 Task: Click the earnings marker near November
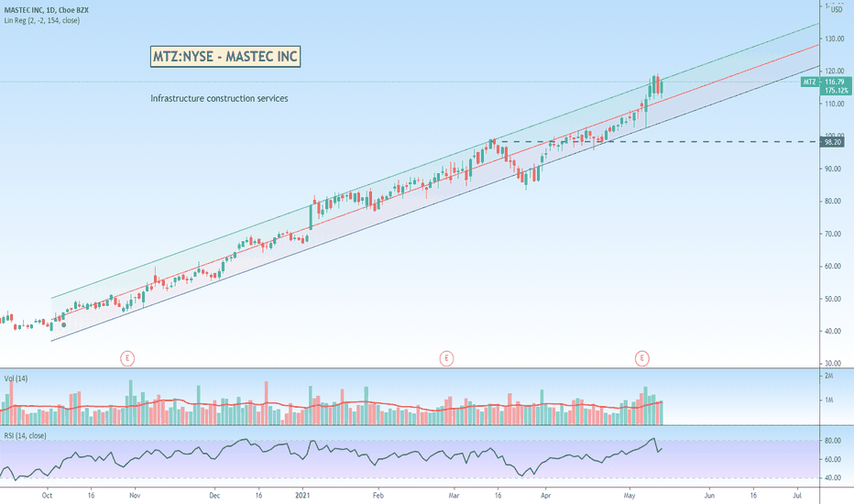126,358
